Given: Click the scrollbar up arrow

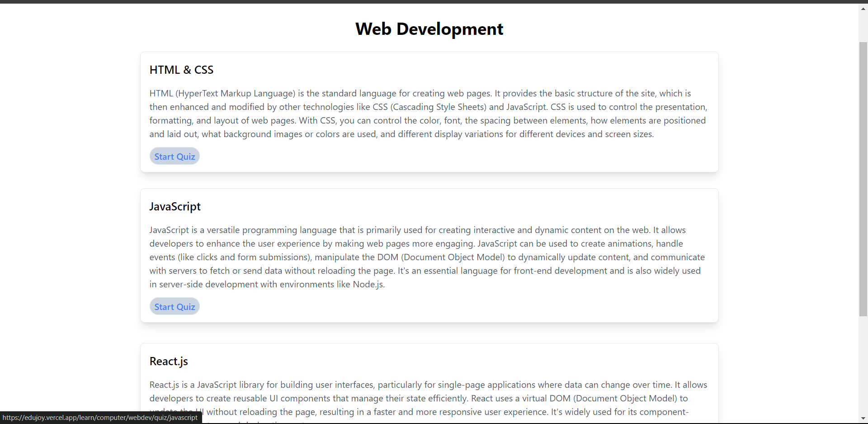Looking at the screenshot, I should click(863, 9).
